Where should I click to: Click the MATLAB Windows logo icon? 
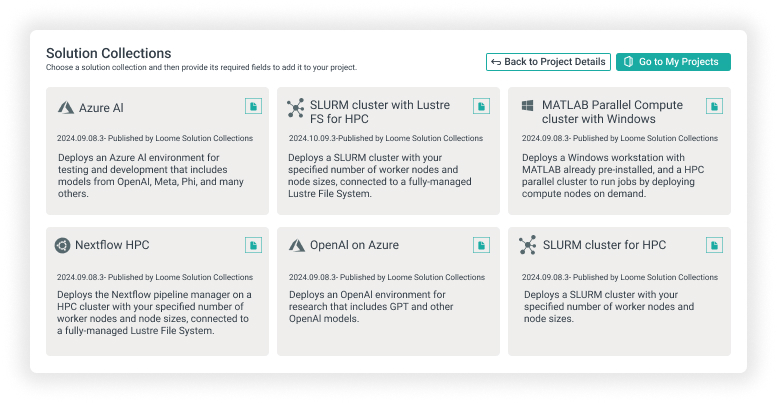pyautogui.click(x=527, y=106)
